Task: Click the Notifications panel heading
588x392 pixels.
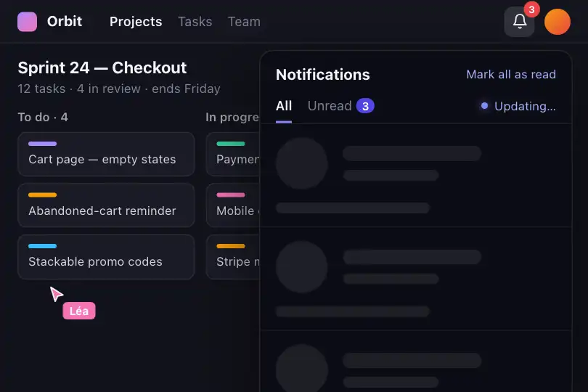Action: (323, 75)
